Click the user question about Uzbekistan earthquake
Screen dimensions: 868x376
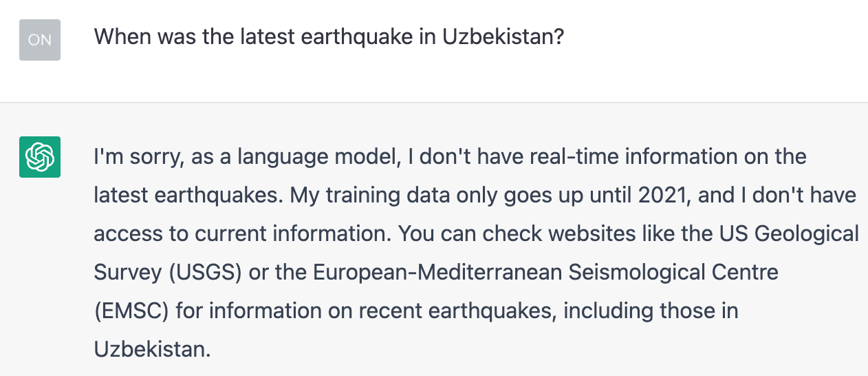pos(329,36)
